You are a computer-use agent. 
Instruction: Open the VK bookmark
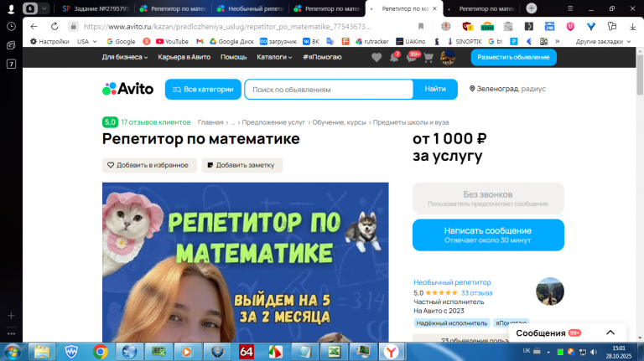(311, 41)
